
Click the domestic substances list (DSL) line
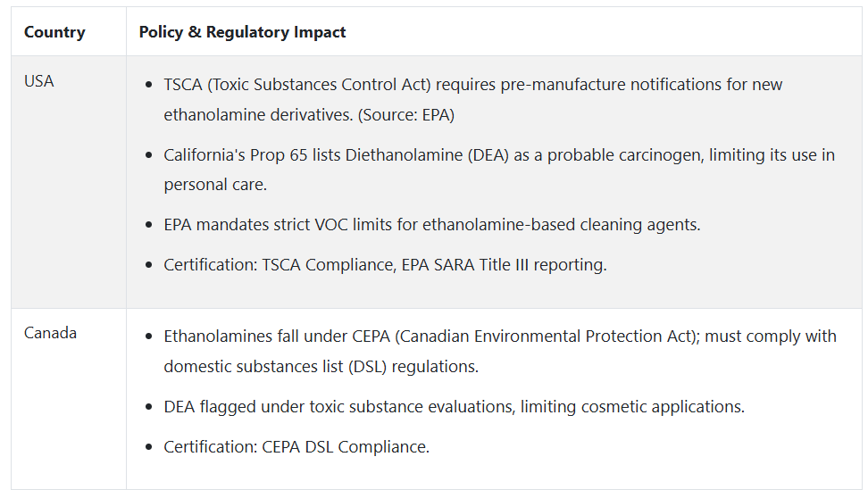(321, 366)
